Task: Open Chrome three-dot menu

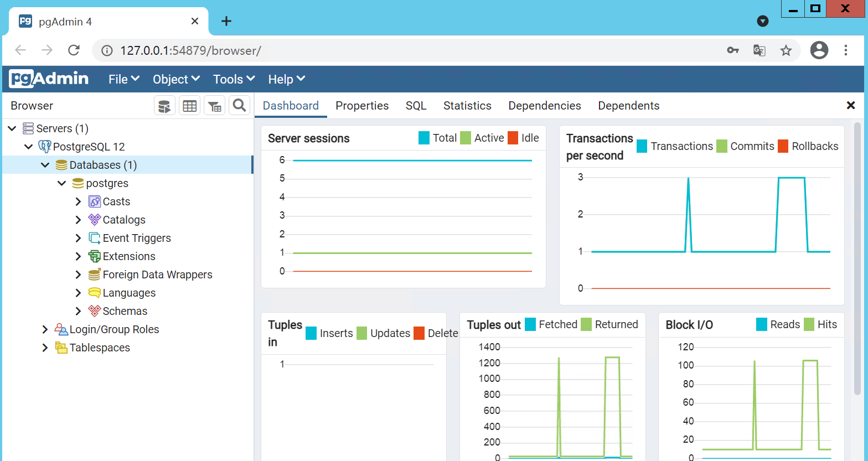Action: (x=846, y=50)
